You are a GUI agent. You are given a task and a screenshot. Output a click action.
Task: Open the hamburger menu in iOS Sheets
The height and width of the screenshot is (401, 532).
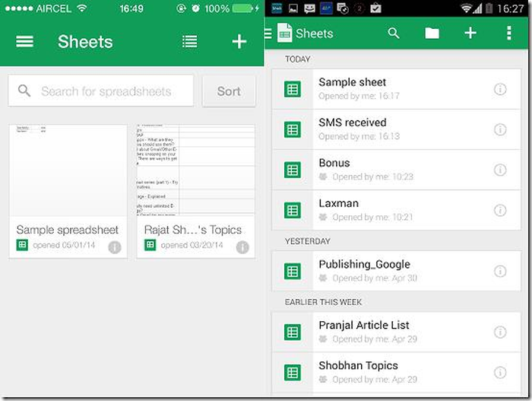pyautogui.click(x=25, y=42)
